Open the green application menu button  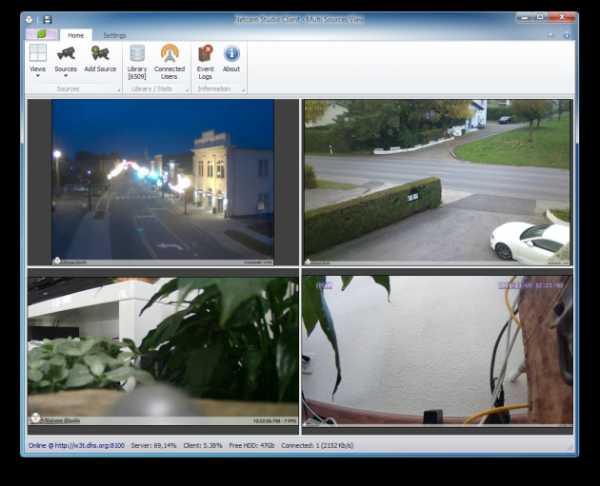[42, 35]
